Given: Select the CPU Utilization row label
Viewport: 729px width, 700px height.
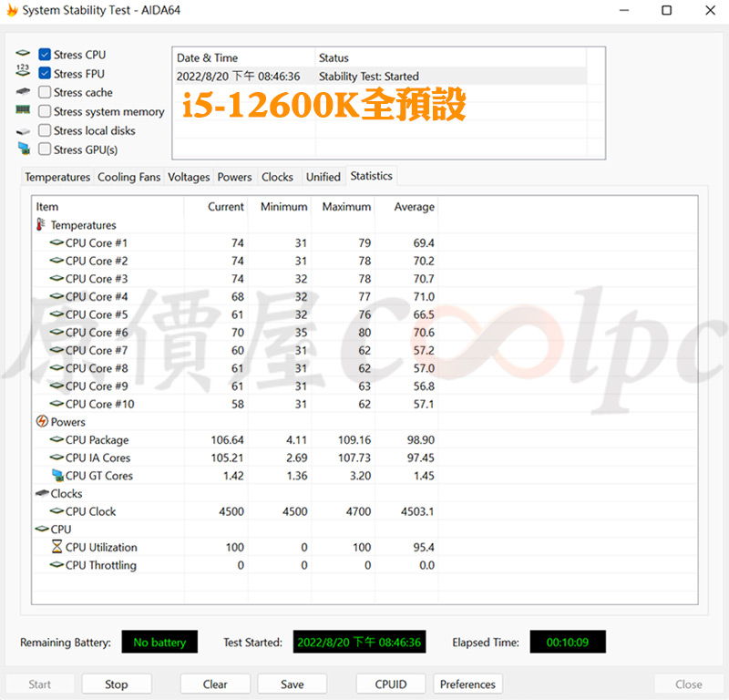Looking at the screenshot, I should coord(101,547).
